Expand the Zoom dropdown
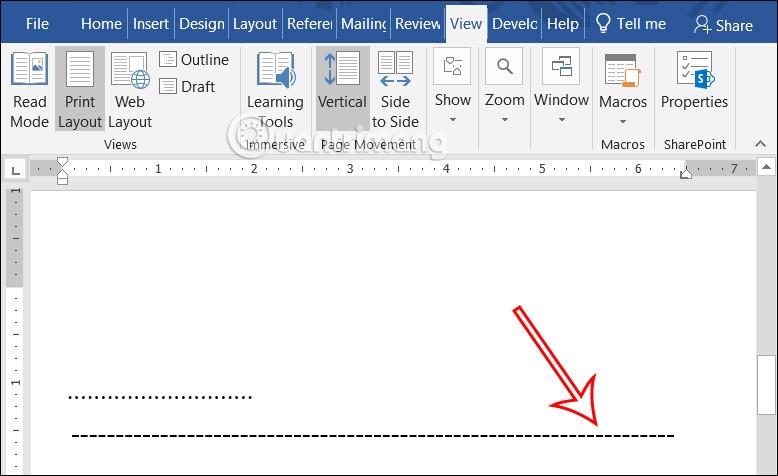Viewport: 778px width, 476px height. (505, 90)
